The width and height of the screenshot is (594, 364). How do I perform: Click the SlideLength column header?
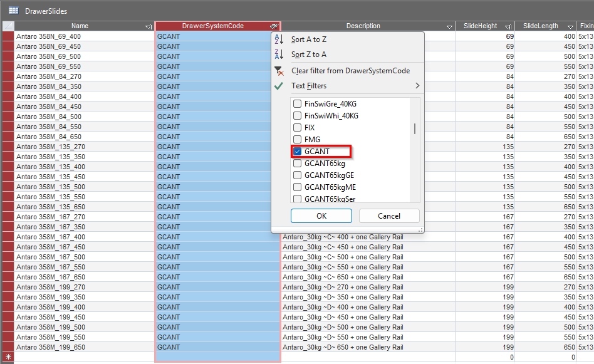[x=541, y=26]
